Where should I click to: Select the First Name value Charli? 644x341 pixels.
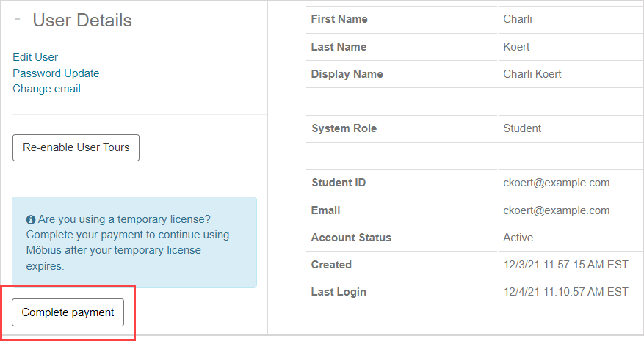point(517,19)
